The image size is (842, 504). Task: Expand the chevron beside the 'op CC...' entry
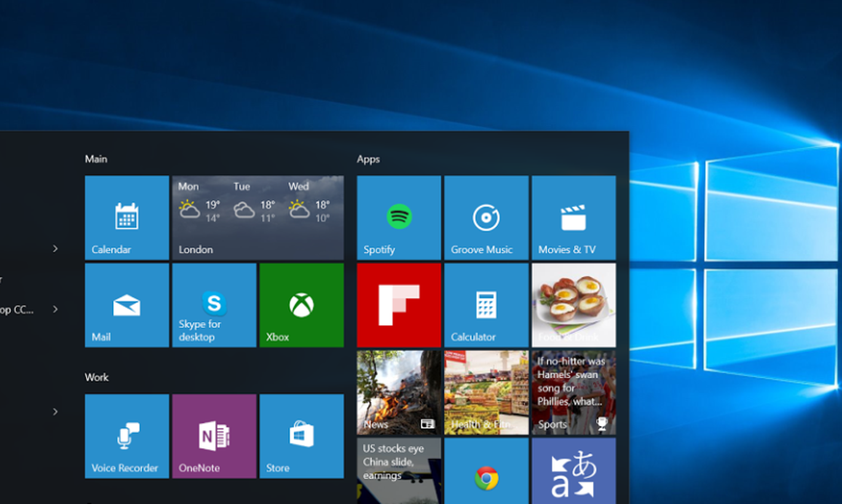click(55, 309)
